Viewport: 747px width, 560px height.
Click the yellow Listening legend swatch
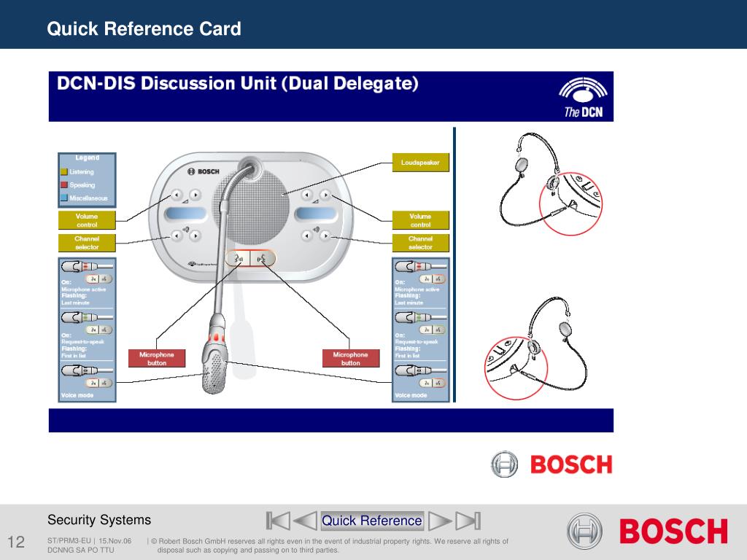[64, 172]
